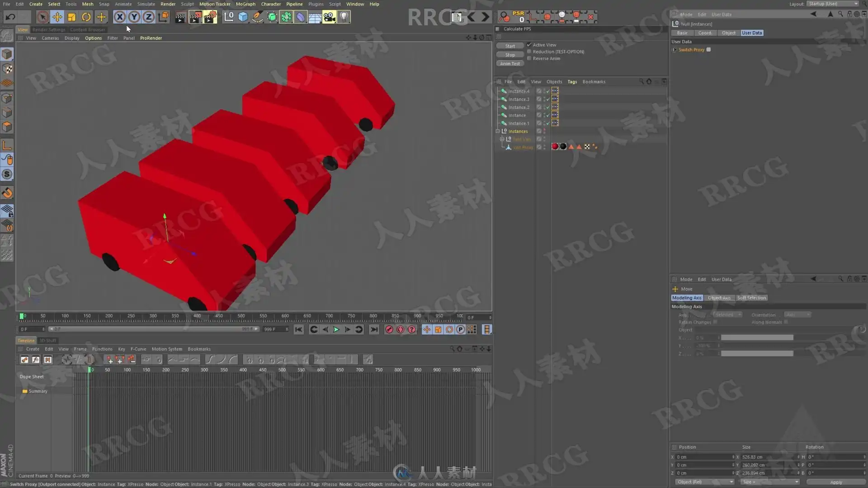This screenshot has height=488, width=868.
Task: Enable Reduction (TEST-OPTION) checkbox
Action: 529,52
